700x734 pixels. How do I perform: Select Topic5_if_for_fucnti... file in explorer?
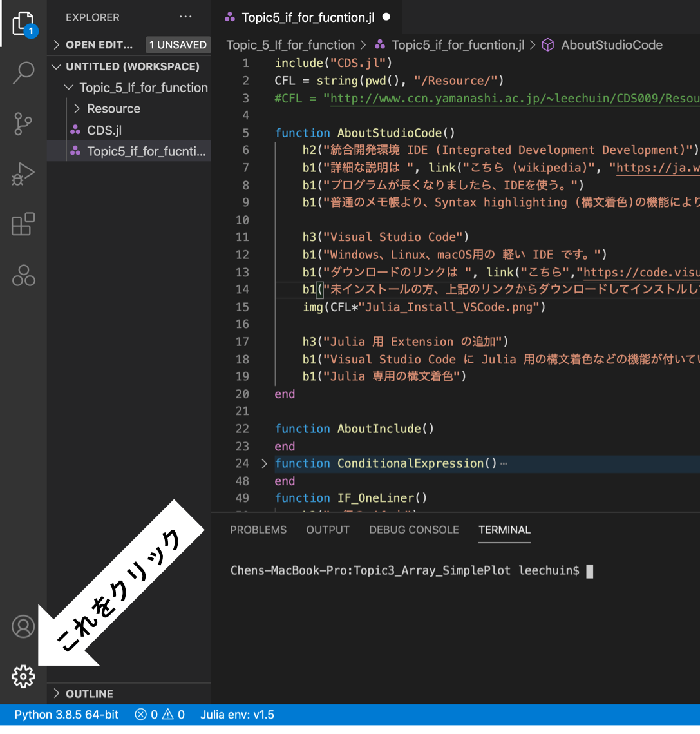[x=129, y=151]
